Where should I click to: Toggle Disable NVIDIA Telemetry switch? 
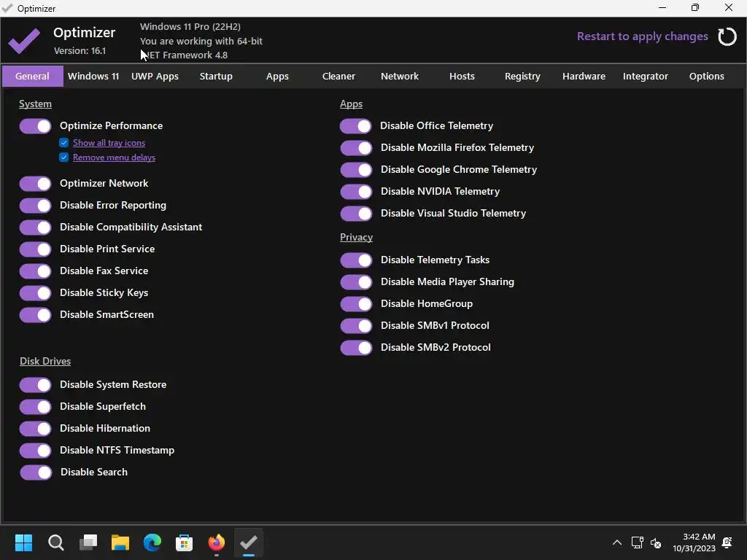click(356, 192)
